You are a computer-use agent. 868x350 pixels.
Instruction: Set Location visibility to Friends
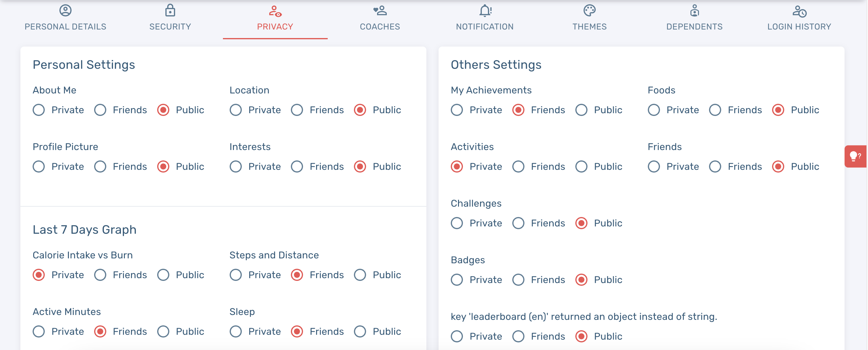pyautogui.click(x=297, y=110)
